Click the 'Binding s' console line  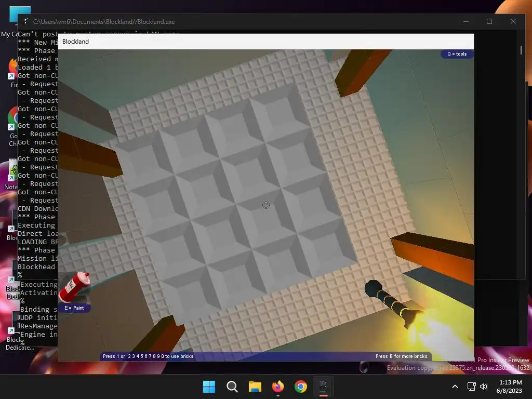click(38, 310)
